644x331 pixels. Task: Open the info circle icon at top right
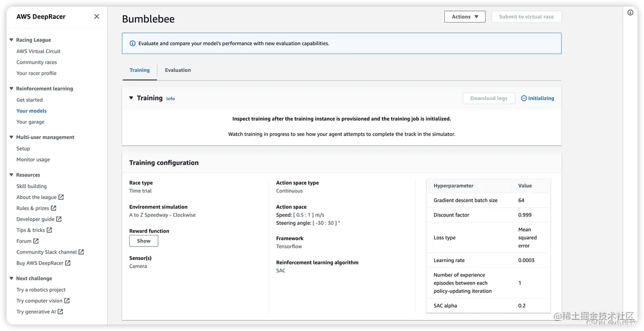[630, 13]
